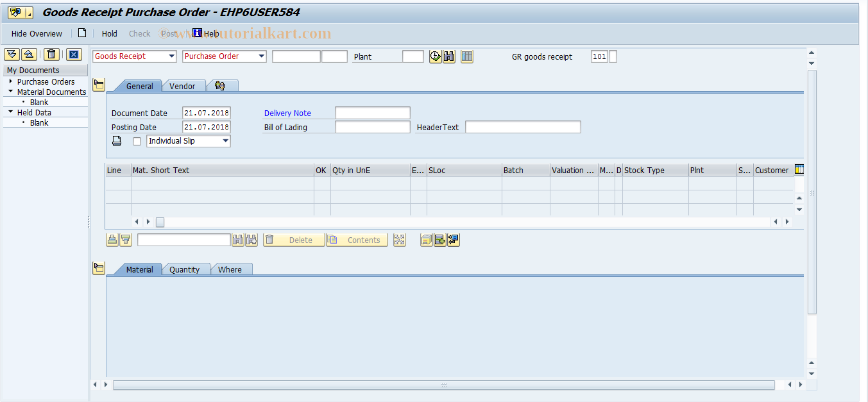Click the collapse header data icon beside General tab

[99, 85]
